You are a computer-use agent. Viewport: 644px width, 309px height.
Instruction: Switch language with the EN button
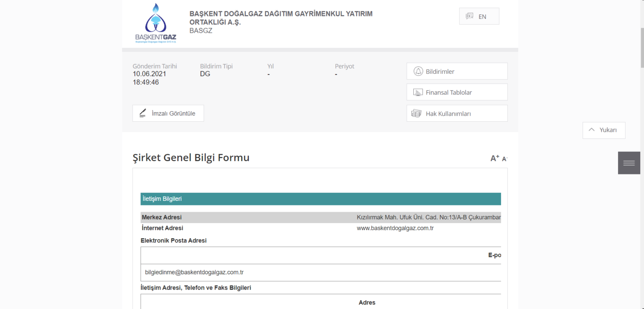pos(479,16)
